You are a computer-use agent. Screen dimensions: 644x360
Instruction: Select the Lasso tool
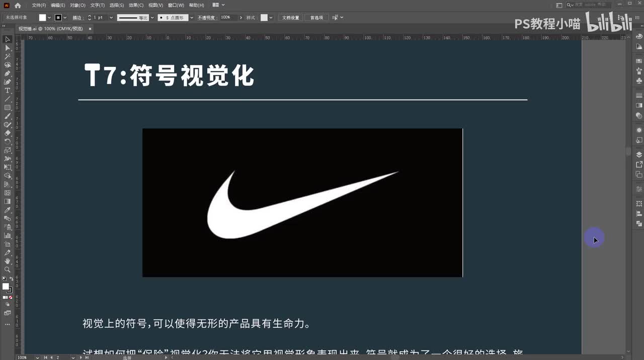(x=8, y=65)
